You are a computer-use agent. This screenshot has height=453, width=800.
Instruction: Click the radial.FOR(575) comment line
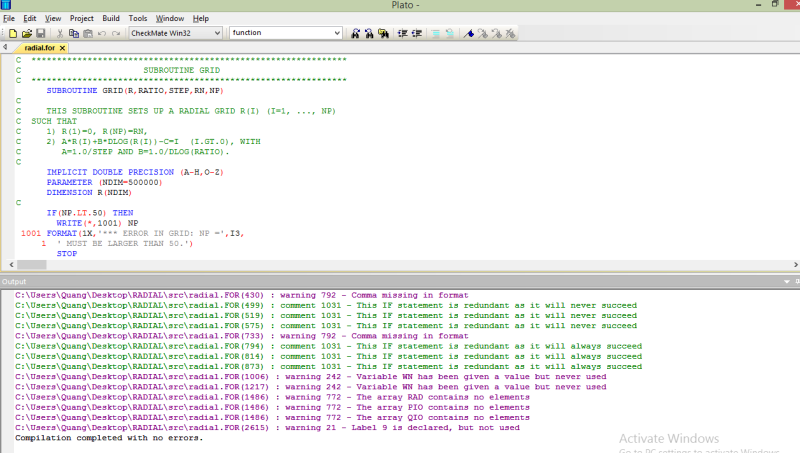(326, 326)
